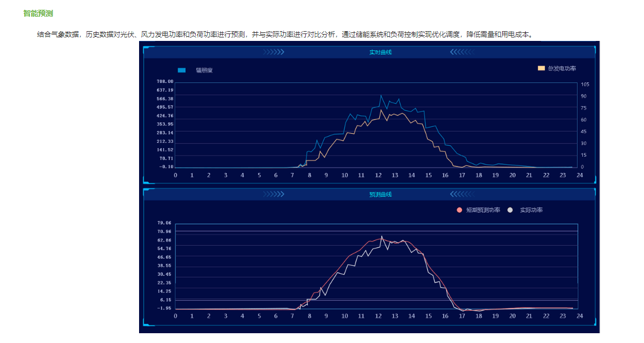This screenshot has width=644, height=343.
Task: Click the 708.00 top y-axis label
Action: (165, 82)
